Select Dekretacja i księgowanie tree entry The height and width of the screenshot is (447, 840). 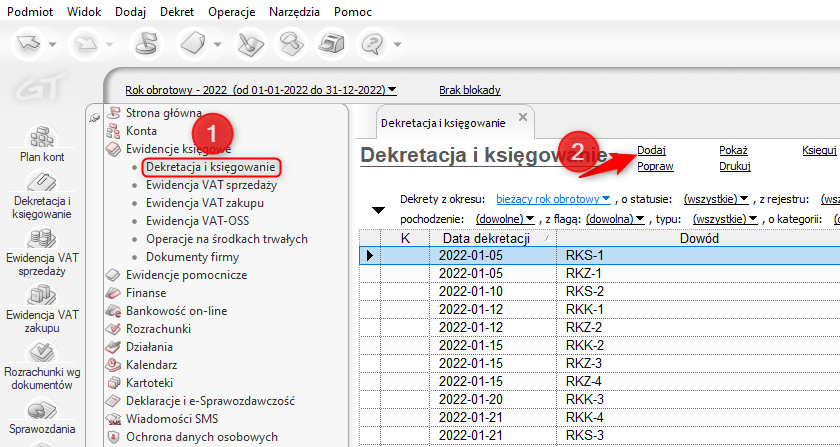pyautogui.click(x=211, y=167)
